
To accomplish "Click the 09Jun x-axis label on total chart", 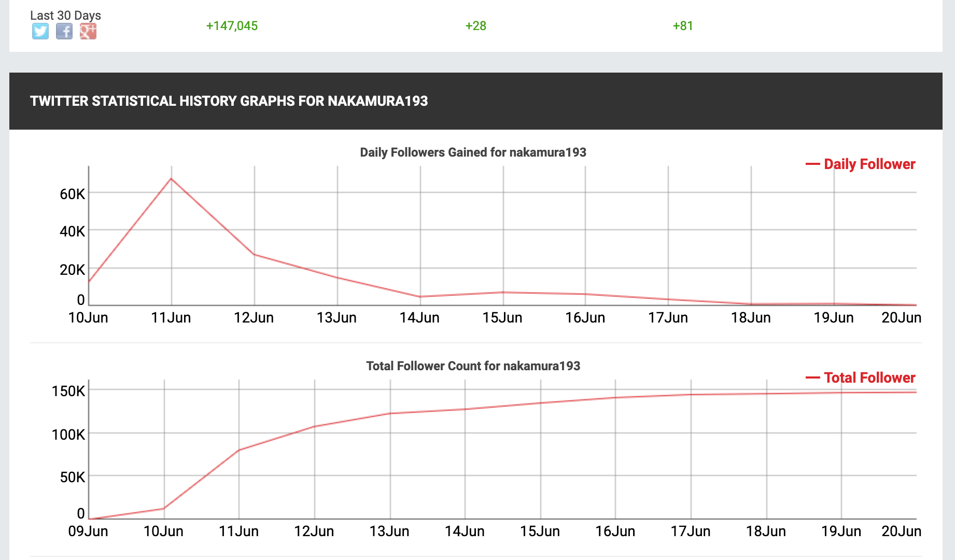I will pyautogui.click(x=88, y=531).
